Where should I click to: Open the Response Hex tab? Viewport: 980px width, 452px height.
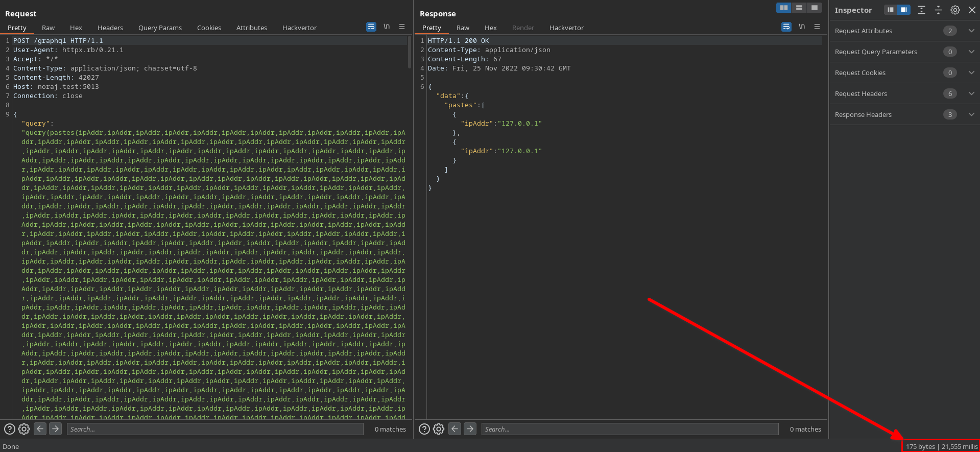pos(490,28)
